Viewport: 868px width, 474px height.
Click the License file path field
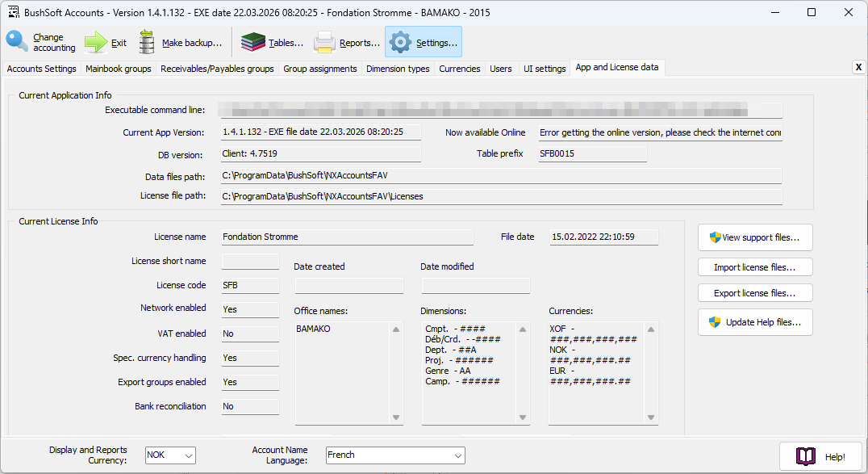[501, 196]
